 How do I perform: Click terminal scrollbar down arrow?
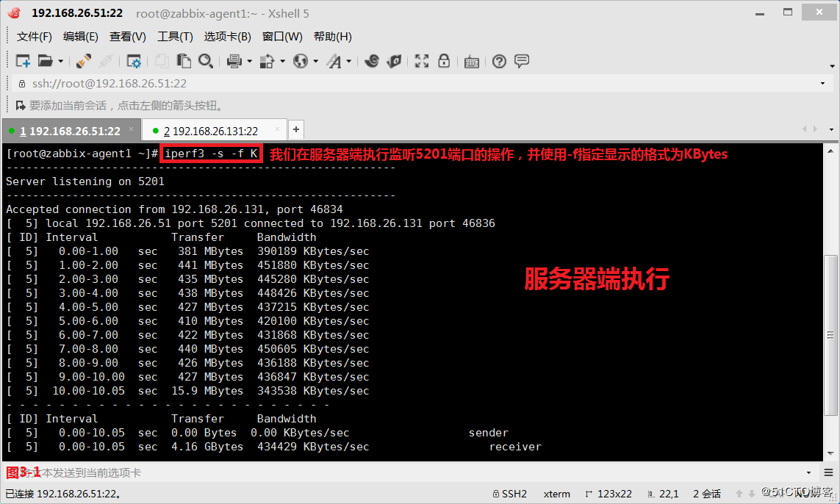click(830, 453)
